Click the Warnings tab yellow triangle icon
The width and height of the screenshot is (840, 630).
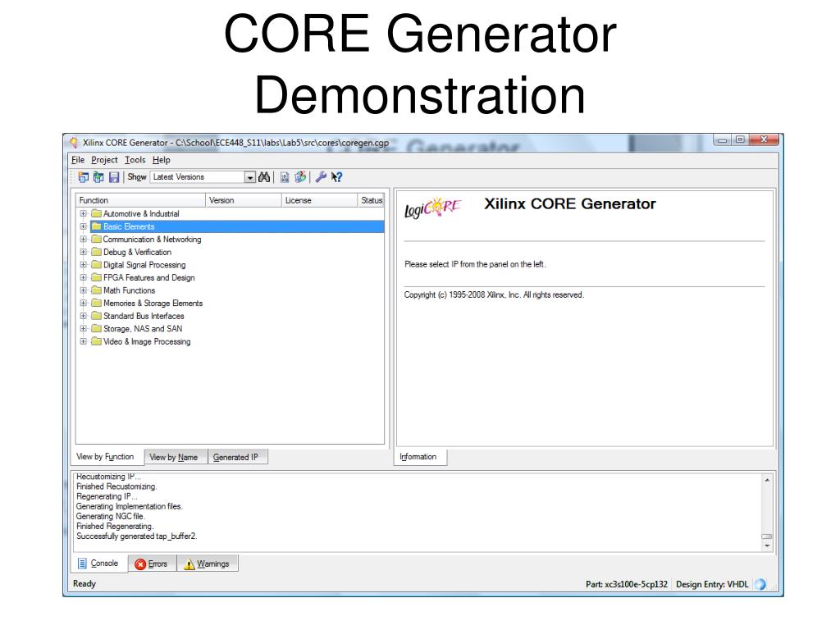tap(189, 564)
